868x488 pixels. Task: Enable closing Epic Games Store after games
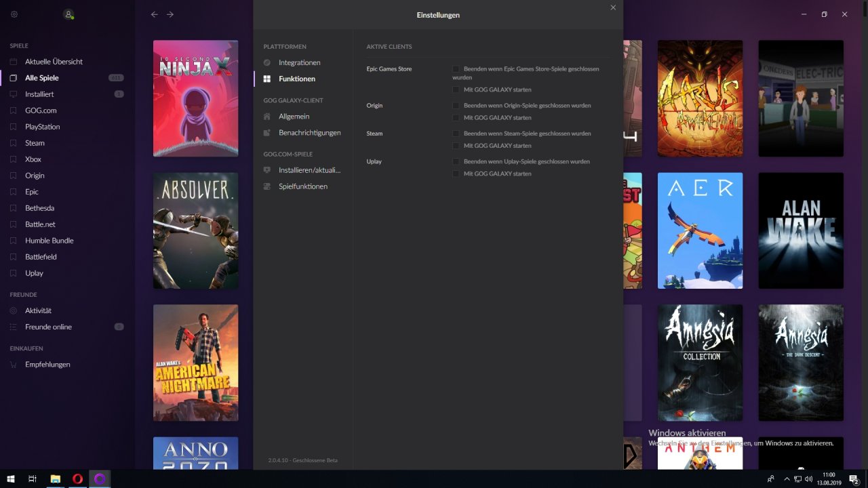456,69
